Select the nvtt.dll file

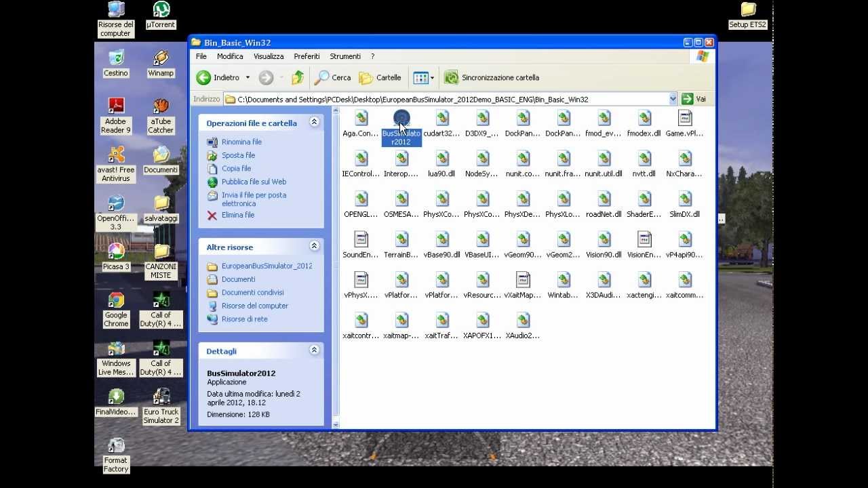point(644,165)
